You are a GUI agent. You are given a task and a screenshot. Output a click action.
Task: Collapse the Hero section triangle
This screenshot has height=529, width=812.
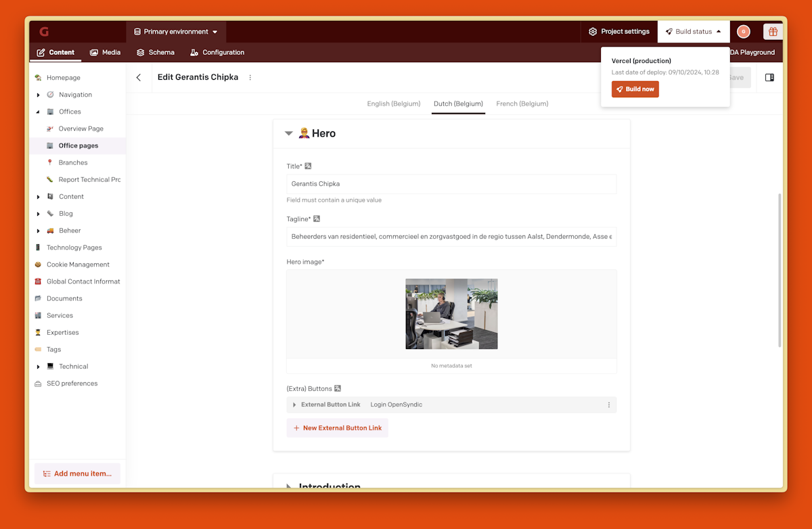click(x=289, y=133)
